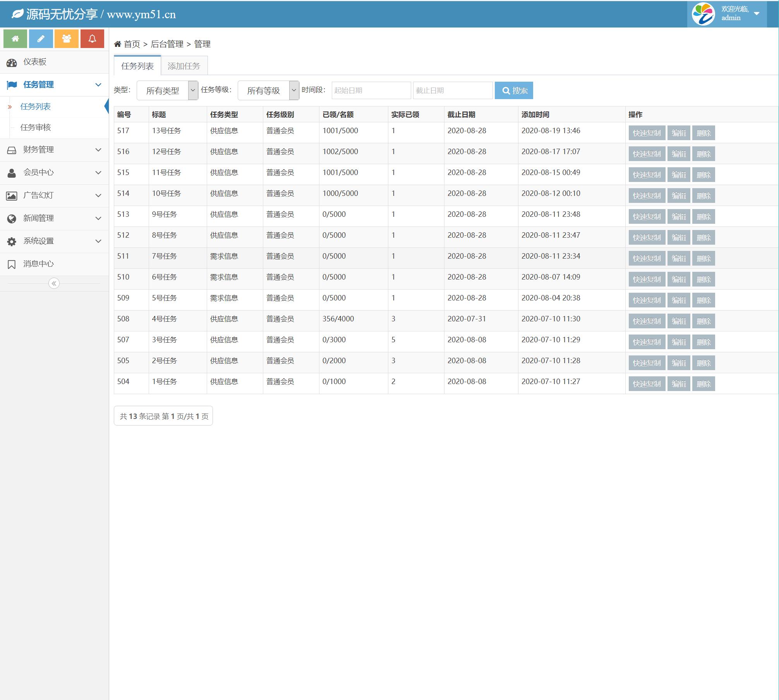Viewport: 779px width, 700px height.
Task: Click the 搜索 search button
Action: (x=514, y=91)
